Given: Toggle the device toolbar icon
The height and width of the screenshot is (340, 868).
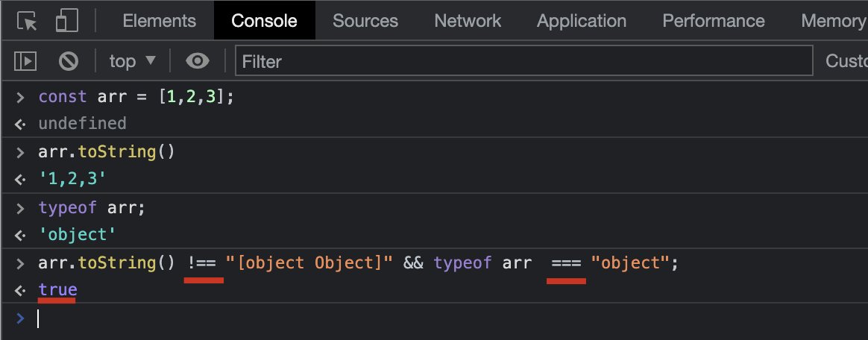Looking at the screenshot, I should point(67,21).
